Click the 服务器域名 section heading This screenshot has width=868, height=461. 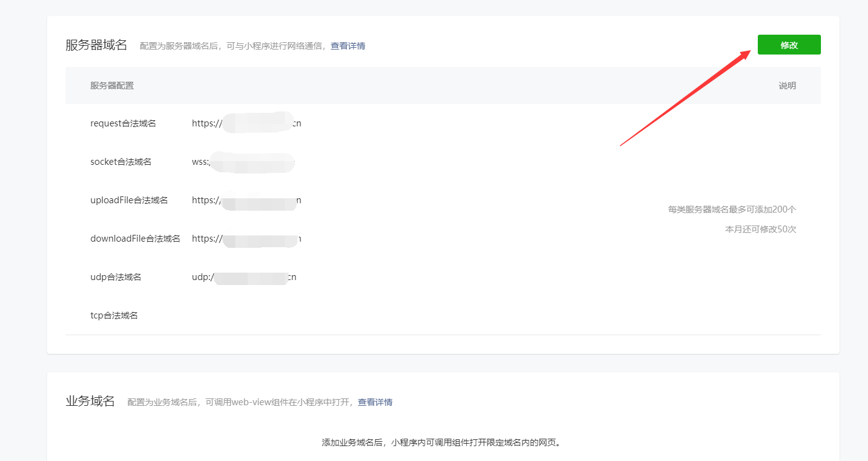click(x=96, y=45)
